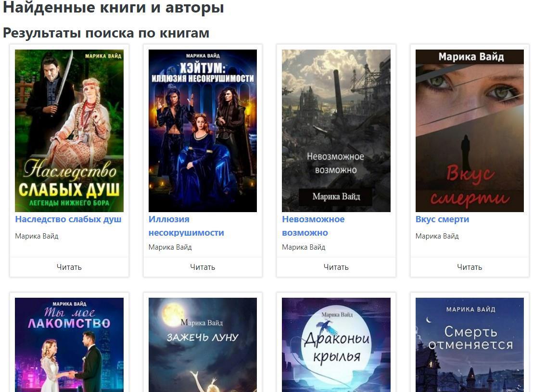Viewport: 533px width, 392px height.
Task: Follow the Иллюзия несокрушимости title link
Action: (186, 226)
